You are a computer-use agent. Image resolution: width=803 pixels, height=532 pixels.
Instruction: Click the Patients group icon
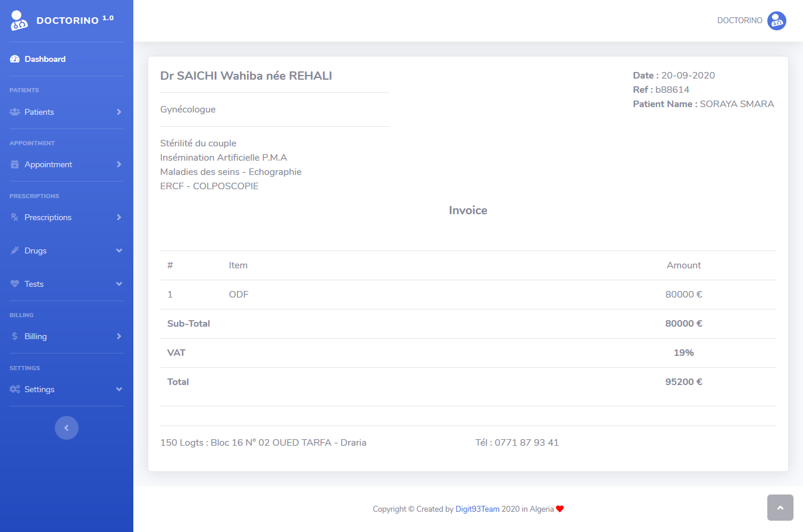pyautogui.click(x=15, y=112)
